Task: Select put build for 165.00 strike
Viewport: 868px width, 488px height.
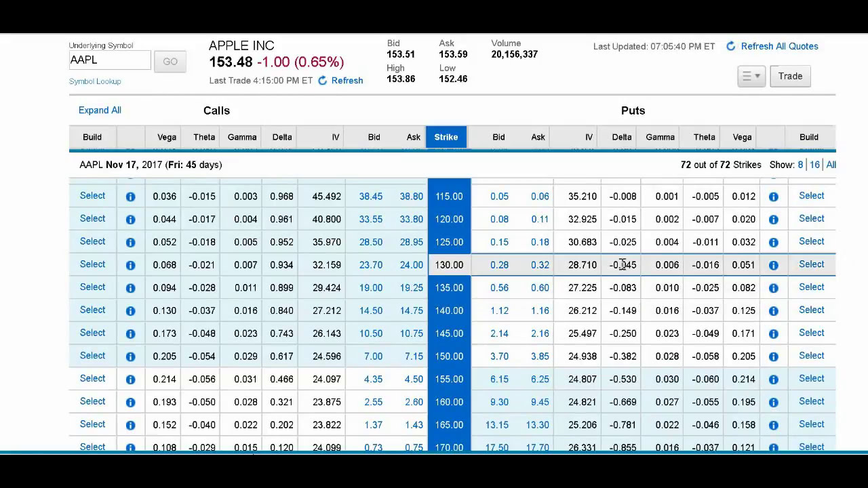Action: (x=812, y=424)
